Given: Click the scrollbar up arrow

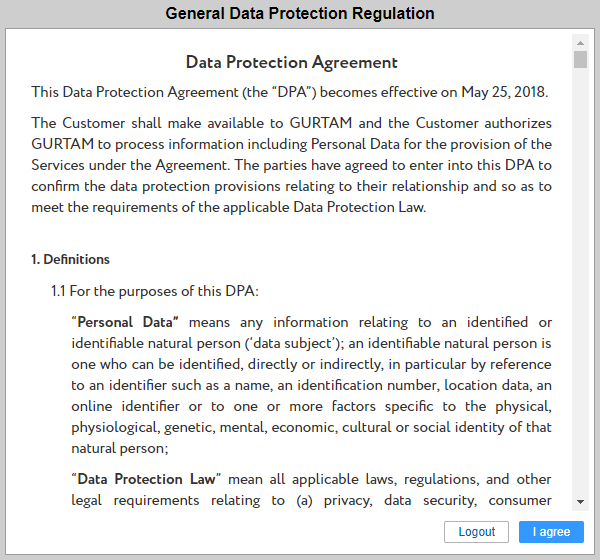Looking at the screenshot, I should pyautogui.click(x=580, y=43).
